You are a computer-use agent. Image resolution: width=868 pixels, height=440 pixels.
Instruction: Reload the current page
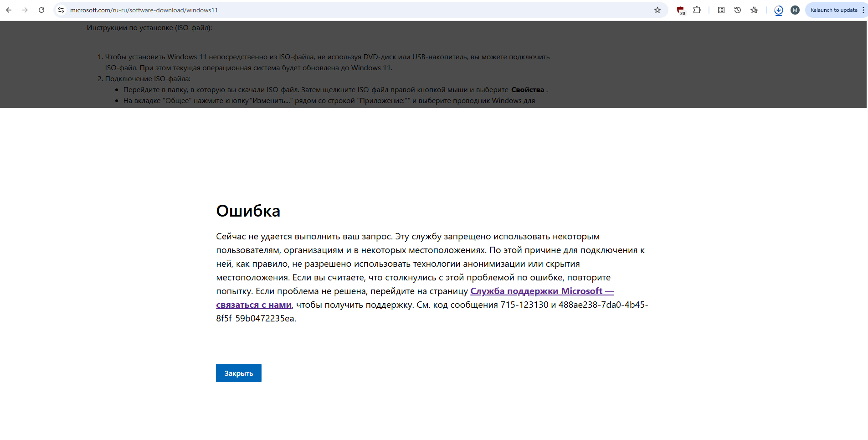point(41,10)
